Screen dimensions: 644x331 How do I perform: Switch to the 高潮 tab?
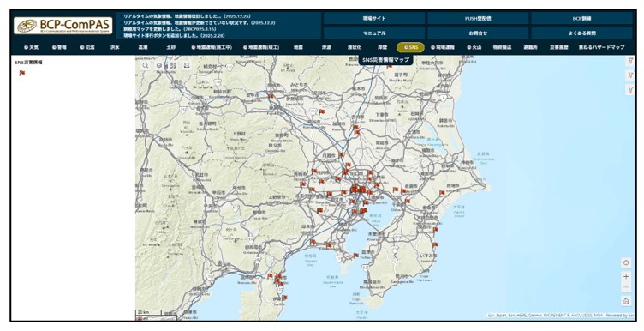(x=143, y=47)
